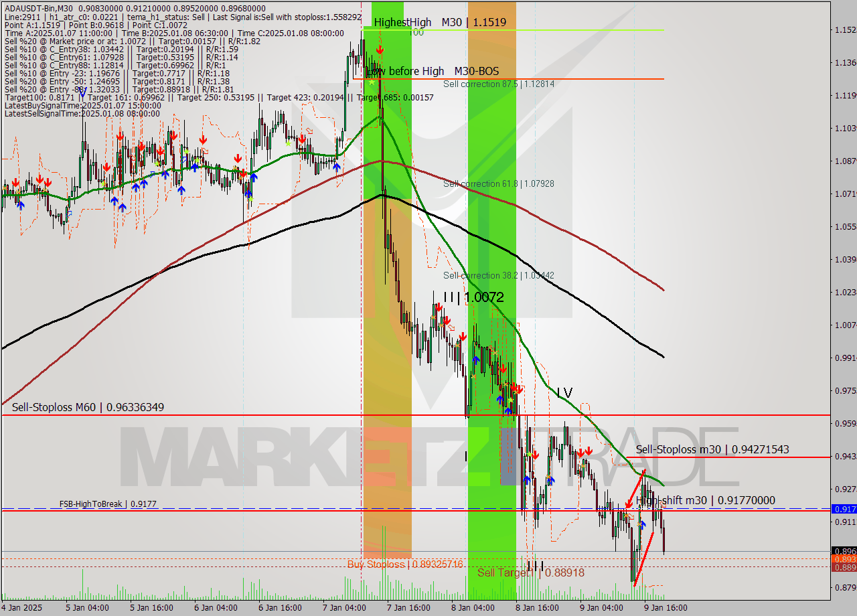Click the 9 Jan 16:00 time axis label
The height and width of the screenshot is (616, 857).
666,608
